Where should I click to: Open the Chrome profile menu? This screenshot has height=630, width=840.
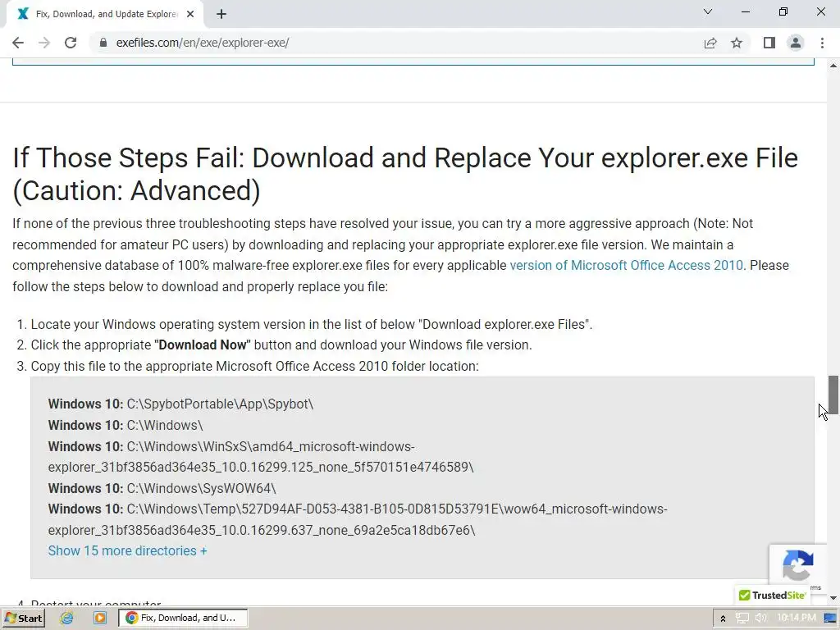pyautogui.click(x=796, y=43)
